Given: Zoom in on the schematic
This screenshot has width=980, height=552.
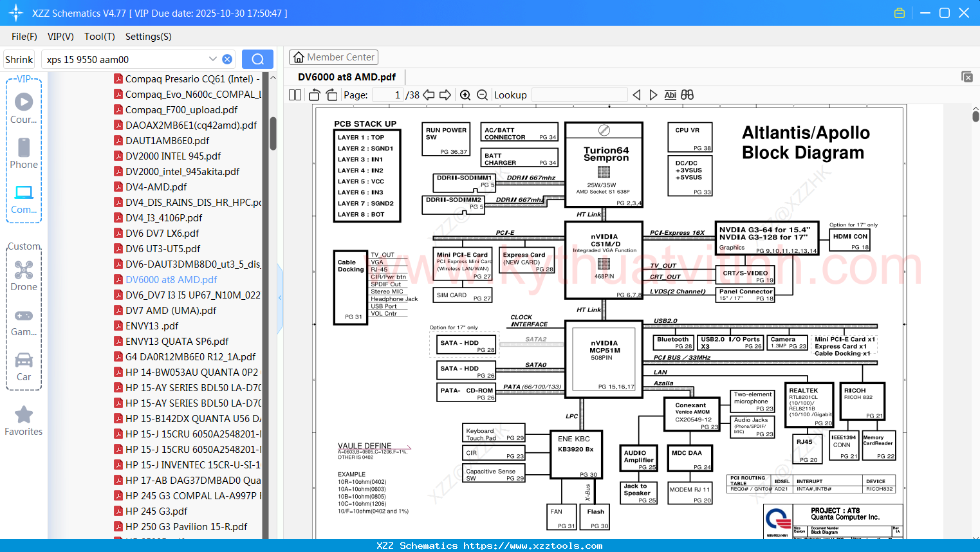Looking at the screenshot, I should [x=465, y=95].
